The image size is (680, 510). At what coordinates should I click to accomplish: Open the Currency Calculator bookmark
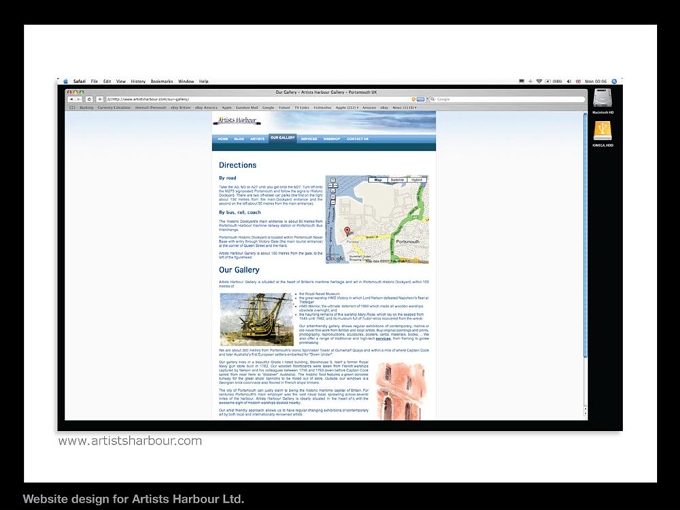114,107
